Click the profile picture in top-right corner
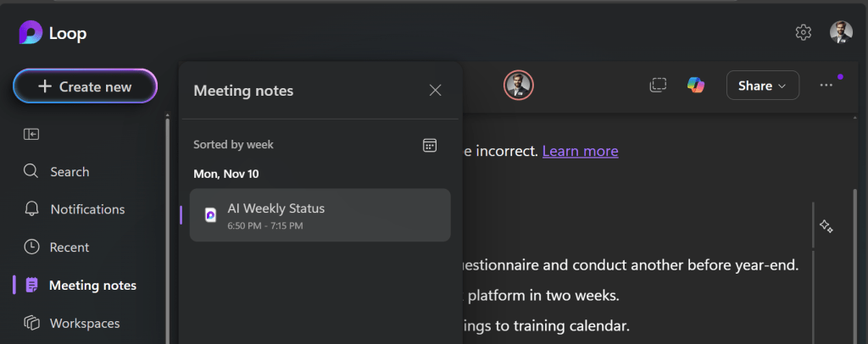The width and height of the screenshot is (868, 344). tap(840, 32)
